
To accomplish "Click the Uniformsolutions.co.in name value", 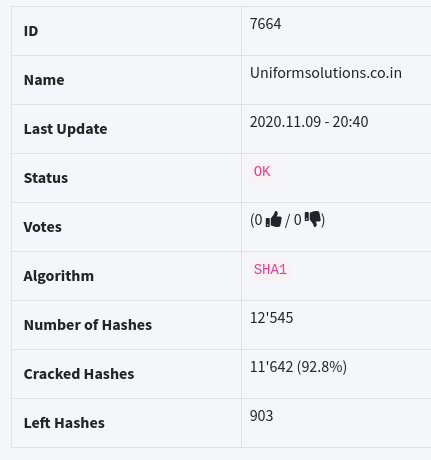I will click(x=326, y=73).
